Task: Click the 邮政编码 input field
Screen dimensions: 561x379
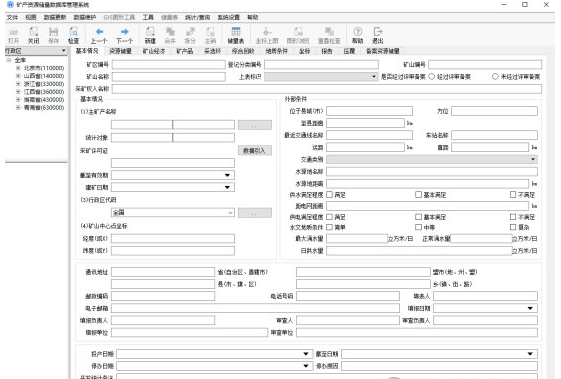Action: [163, 296]
